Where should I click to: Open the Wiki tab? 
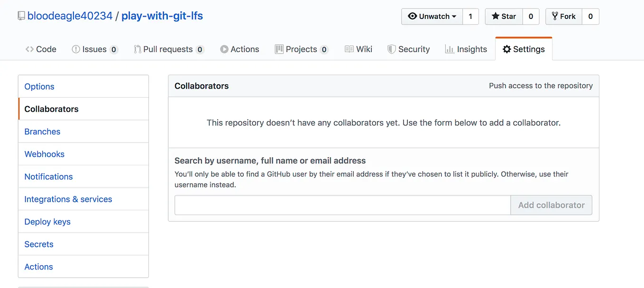[x=358, y=49]
